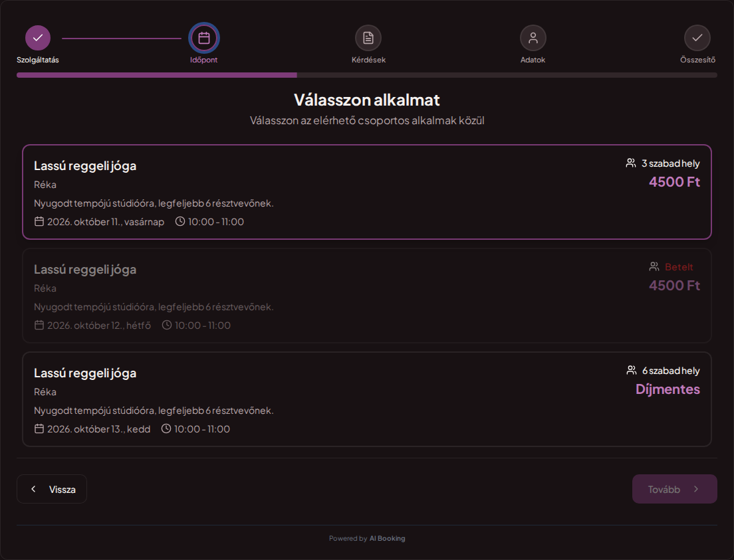This screenshot has height=560, width=734.
Task: Click the people icon beside Betelt
Action: tap(654, 266)
